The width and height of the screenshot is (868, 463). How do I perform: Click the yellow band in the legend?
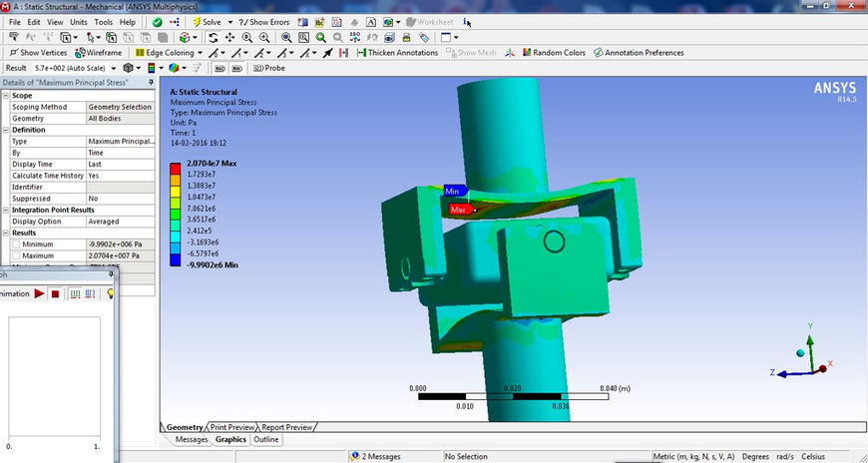point(175,192)
